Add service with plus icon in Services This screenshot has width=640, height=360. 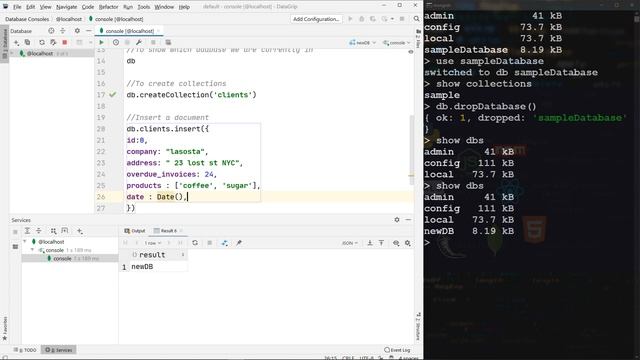click(80, 231)
